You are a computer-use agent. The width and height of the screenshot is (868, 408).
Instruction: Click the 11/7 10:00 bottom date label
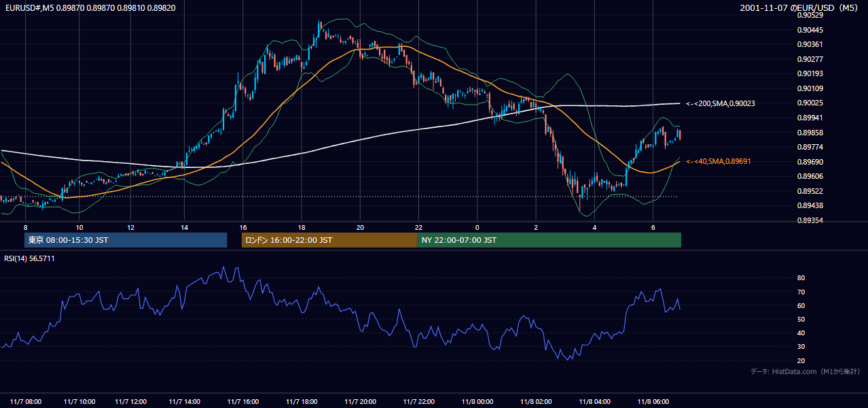point(79,401)
